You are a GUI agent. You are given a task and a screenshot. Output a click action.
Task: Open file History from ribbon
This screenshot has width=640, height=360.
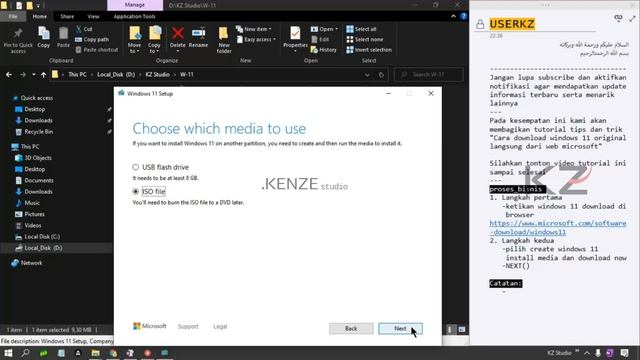pyautogui.click(x=324, y=50)
